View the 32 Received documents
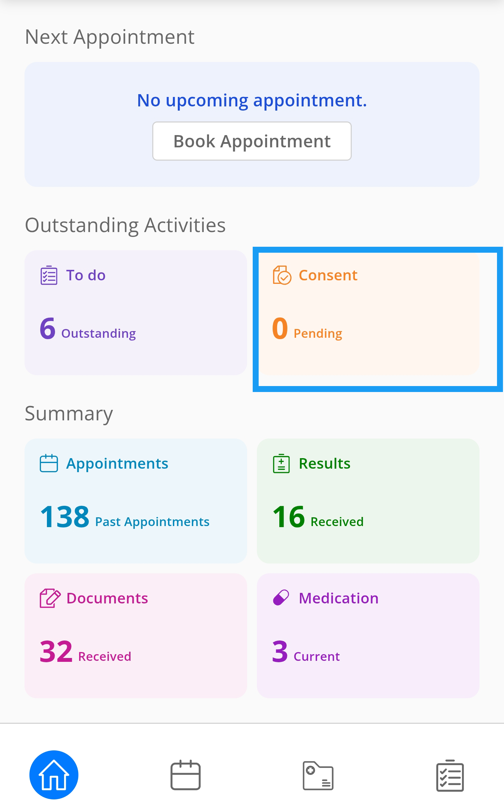 coord(85,652)
